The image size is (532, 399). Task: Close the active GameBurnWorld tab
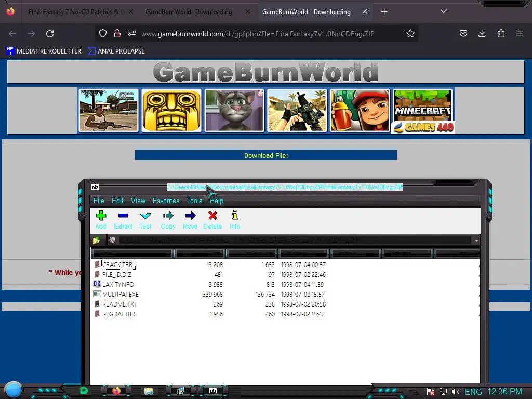tap(365, 12)
